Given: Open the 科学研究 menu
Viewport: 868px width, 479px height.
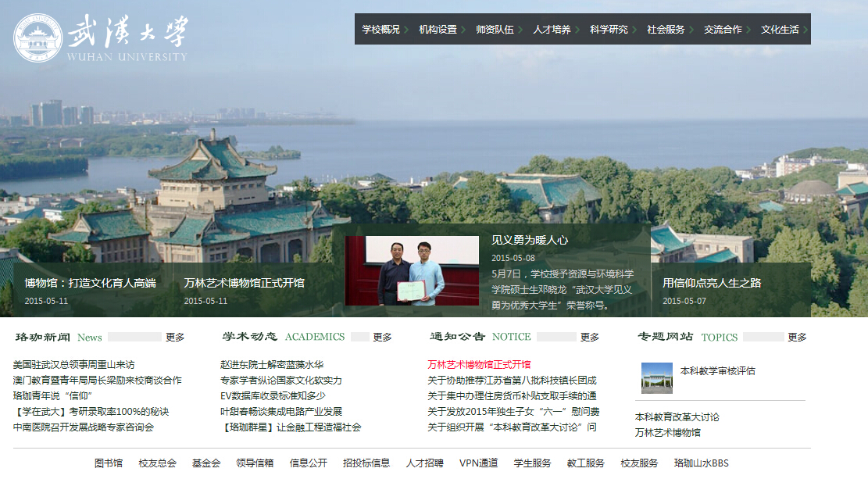Looking at the screenshot, I should pos(608,29).
